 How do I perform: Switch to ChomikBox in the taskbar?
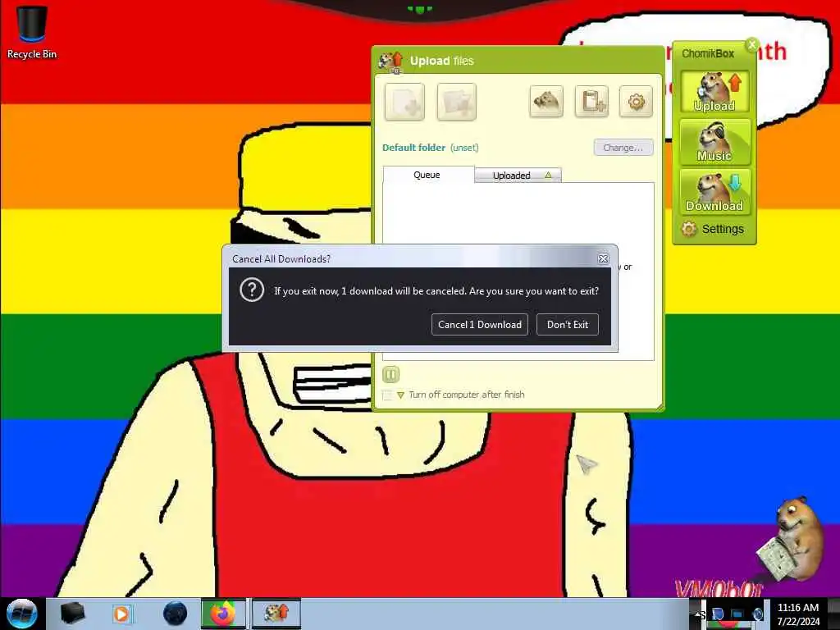[276, 614]
